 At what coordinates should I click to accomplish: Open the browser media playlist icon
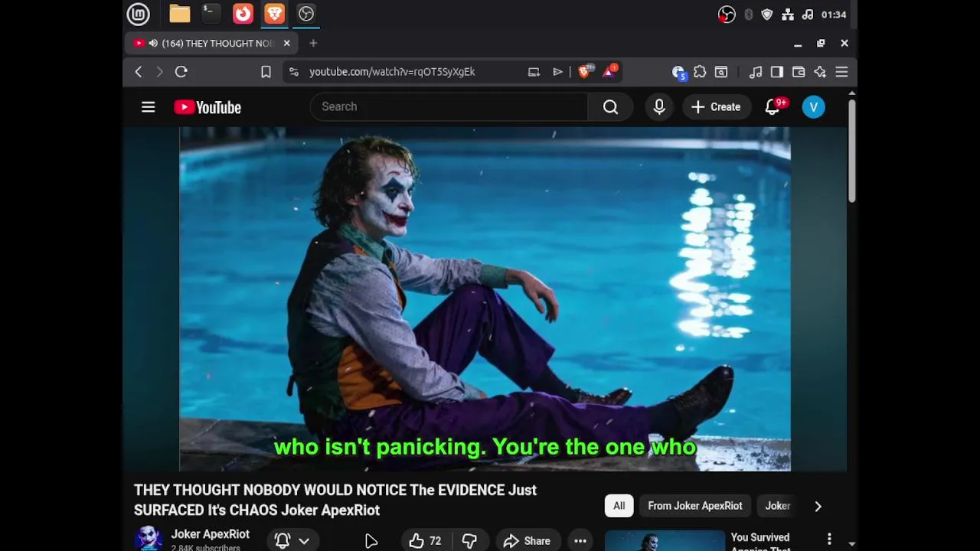coord(756,72)
